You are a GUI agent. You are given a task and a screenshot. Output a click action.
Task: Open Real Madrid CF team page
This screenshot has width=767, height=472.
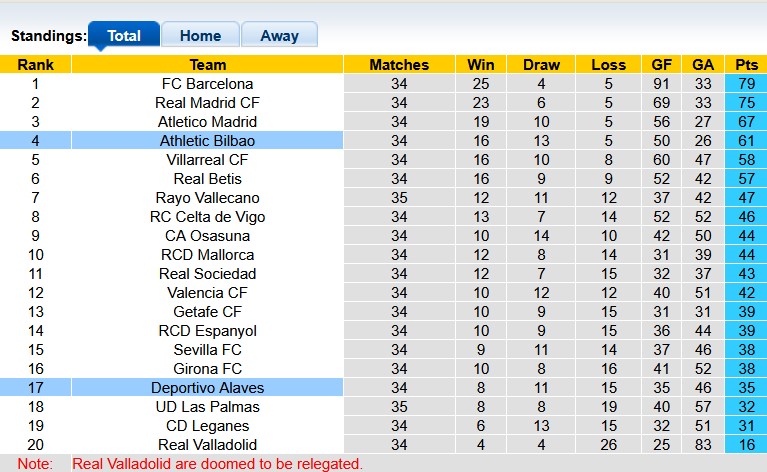click(207, 103)
